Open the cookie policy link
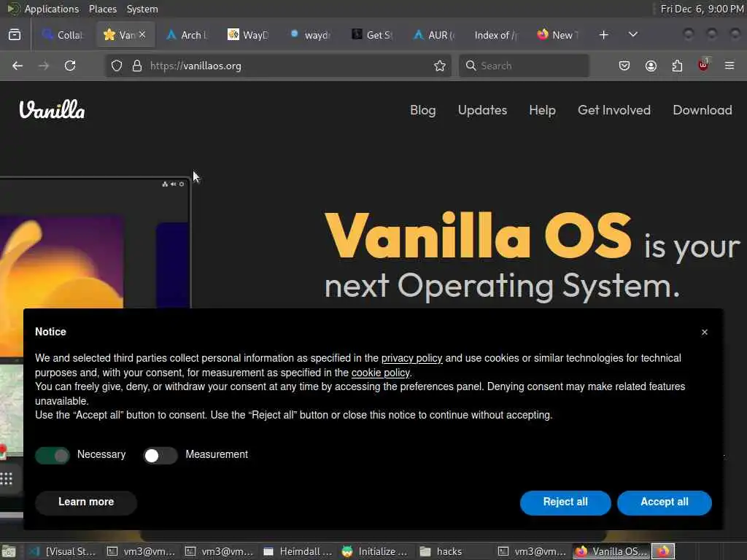 click(x=381, y=373)
